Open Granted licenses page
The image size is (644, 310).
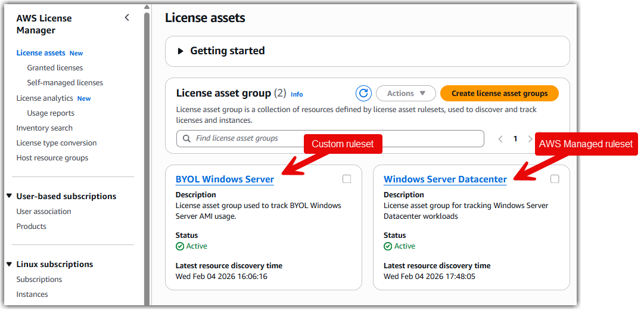pyautogui.click(x=55, y=67)
